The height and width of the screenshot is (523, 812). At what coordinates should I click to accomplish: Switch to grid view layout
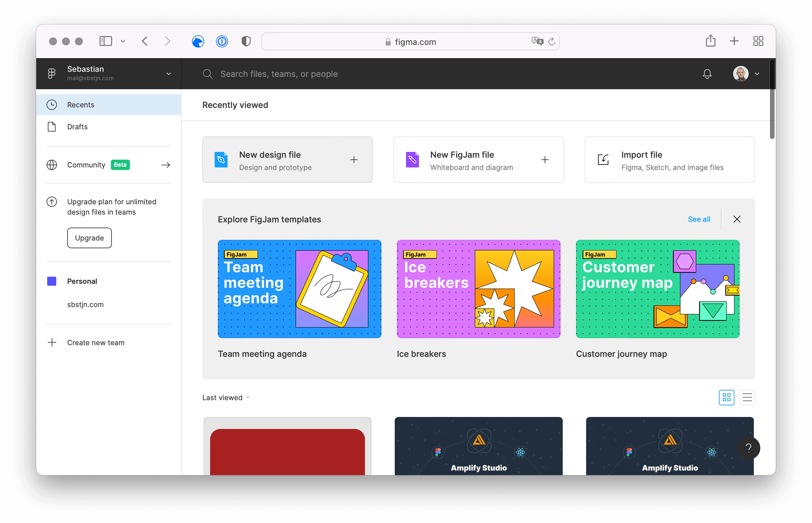[726, 397]
